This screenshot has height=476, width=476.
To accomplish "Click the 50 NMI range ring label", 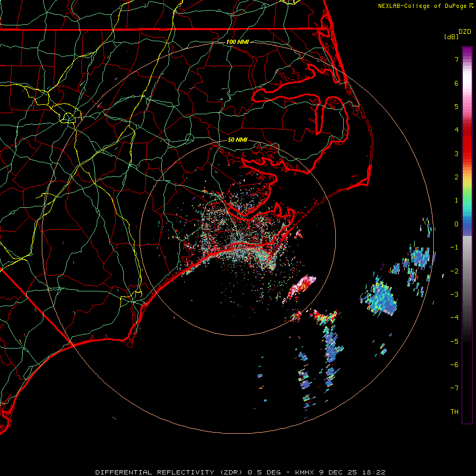I will [x=237, y=140].
